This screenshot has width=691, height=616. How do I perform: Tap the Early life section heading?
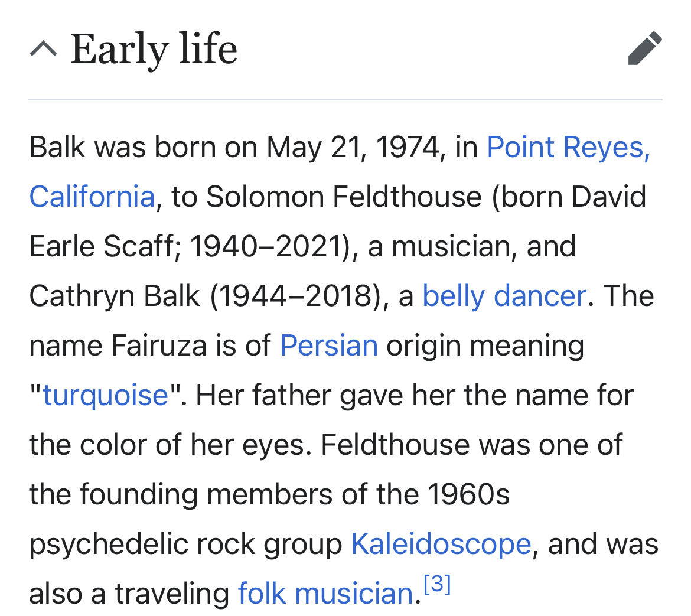[154, 50]
